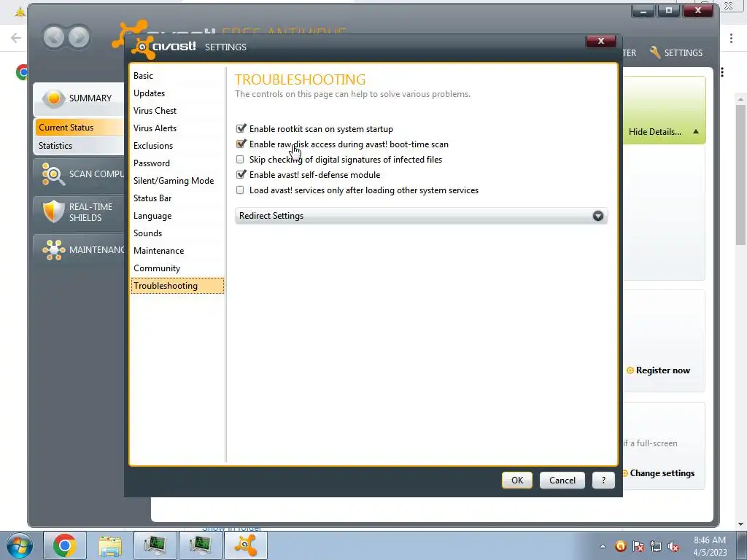
Task: Click the Scan Computer magnifier icon
Action: (x=53, y=174)
